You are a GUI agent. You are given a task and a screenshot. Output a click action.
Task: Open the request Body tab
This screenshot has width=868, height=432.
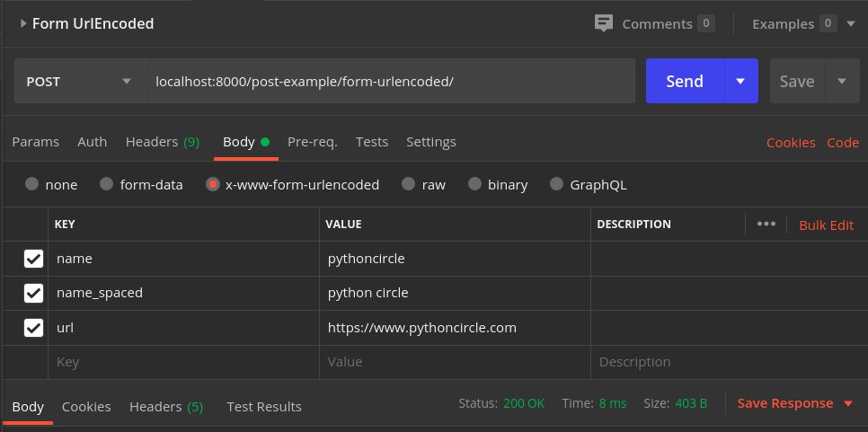coord(246,142)
